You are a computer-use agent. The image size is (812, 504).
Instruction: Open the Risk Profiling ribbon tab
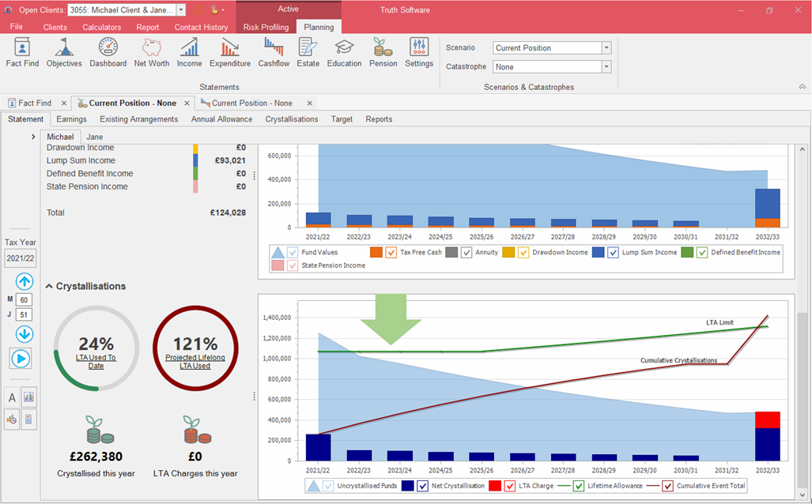coord(266,27)
